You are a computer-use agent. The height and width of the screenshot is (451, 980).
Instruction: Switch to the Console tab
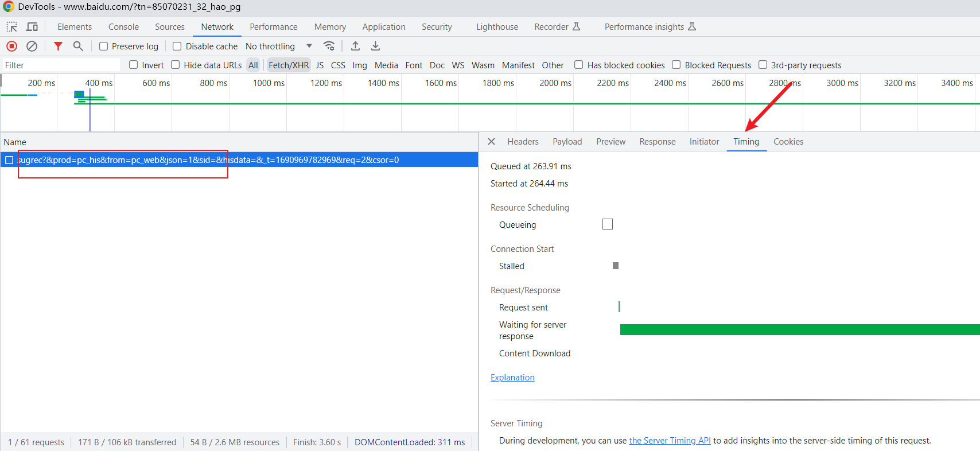(x=123, y=27)
